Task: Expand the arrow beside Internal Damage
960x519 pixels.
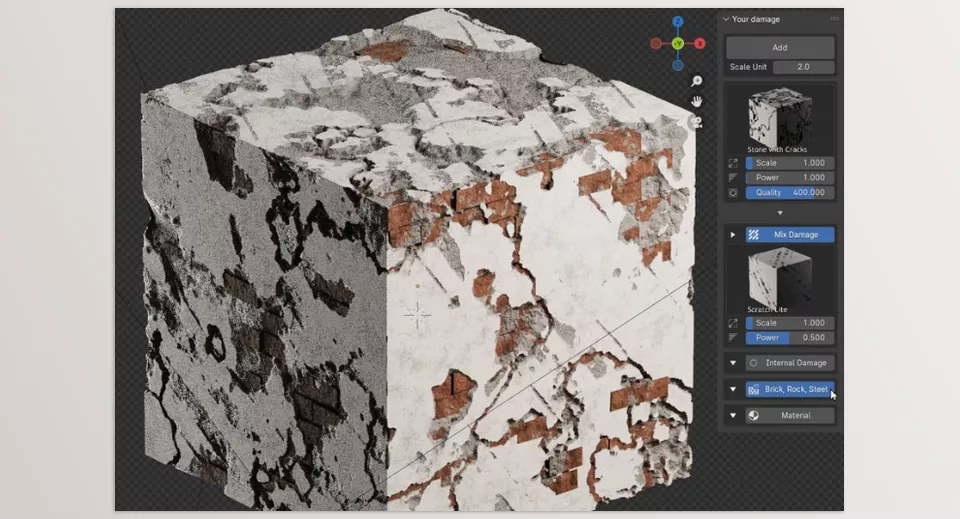Action: (733, 363)
